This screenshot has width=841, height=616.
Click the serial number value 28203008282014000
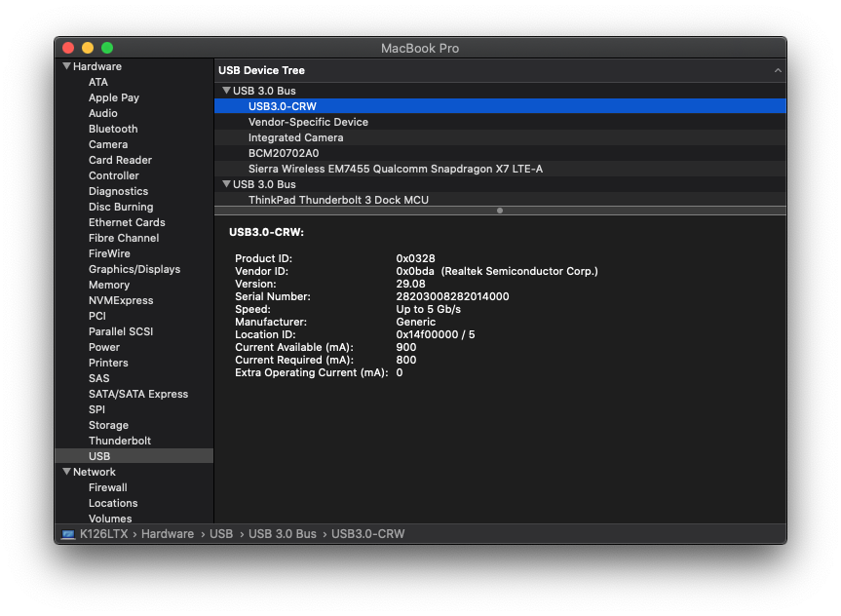tap(452, 296)
